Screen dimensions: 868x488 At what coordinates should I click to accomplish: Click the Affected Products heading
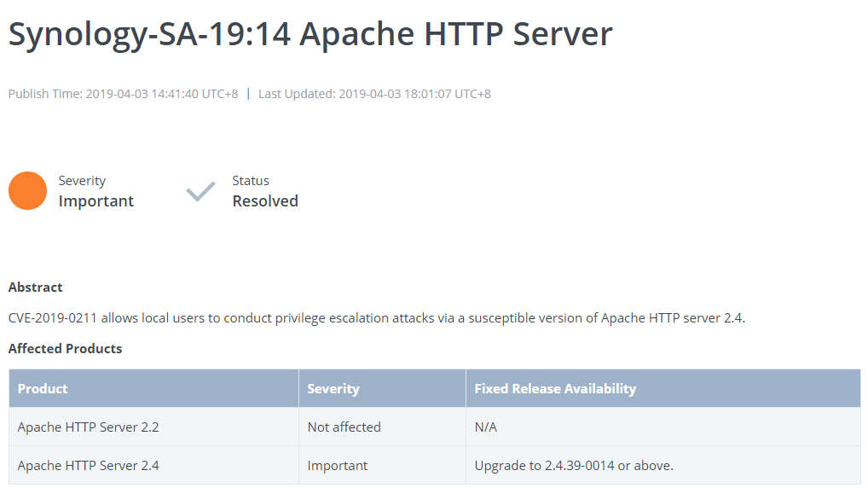(x=66, y=348)
